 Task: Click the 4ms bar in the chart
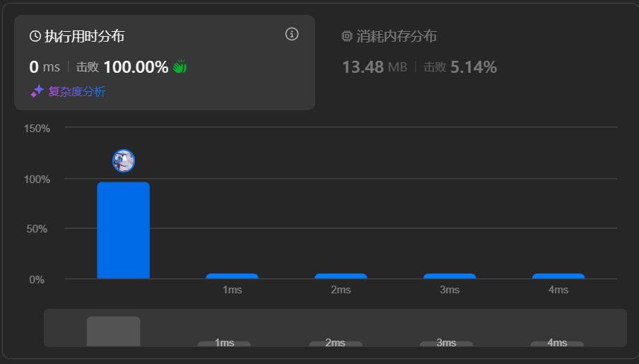[x=558, y=276]
